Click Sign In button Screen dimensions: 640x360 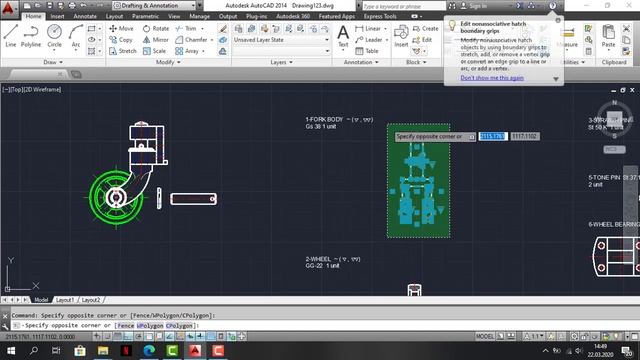coord(473,6)
